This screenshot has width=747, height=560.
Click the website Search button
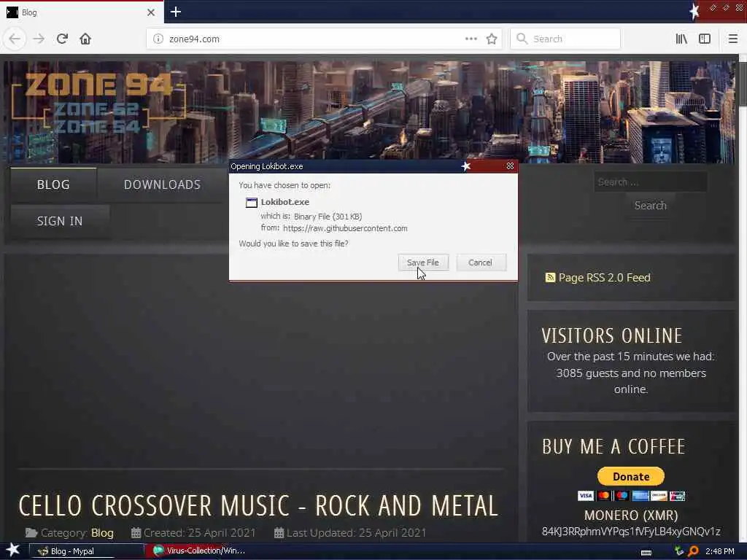650,206
